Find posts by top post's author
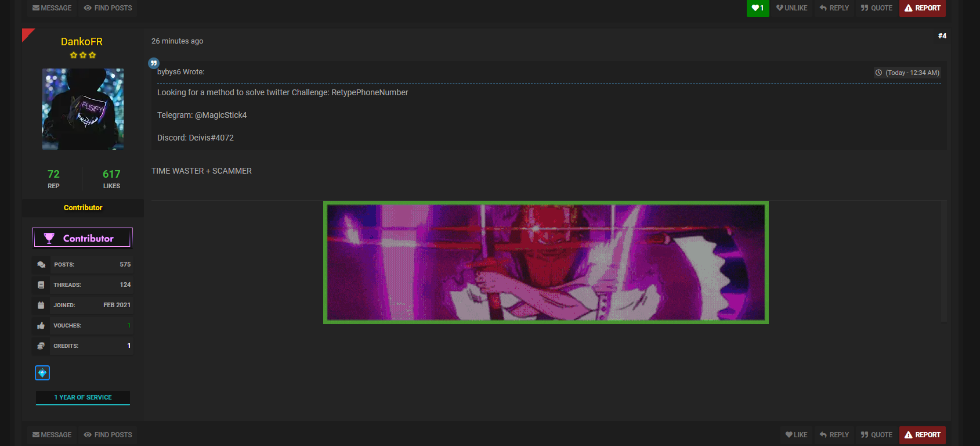980x446 pixels. click(x=108, y=8)
